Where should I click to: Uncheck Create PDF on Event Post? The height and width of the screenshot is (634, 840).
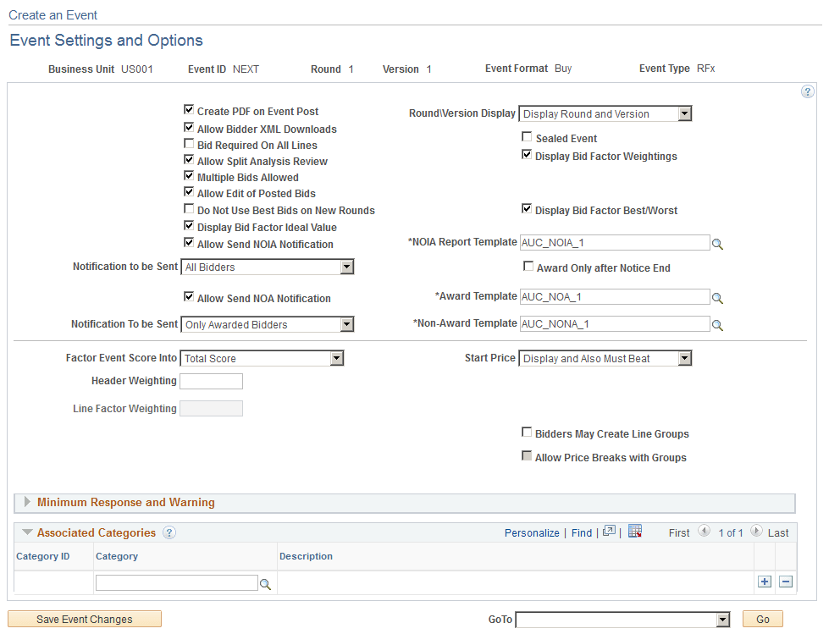coord(189,109)
